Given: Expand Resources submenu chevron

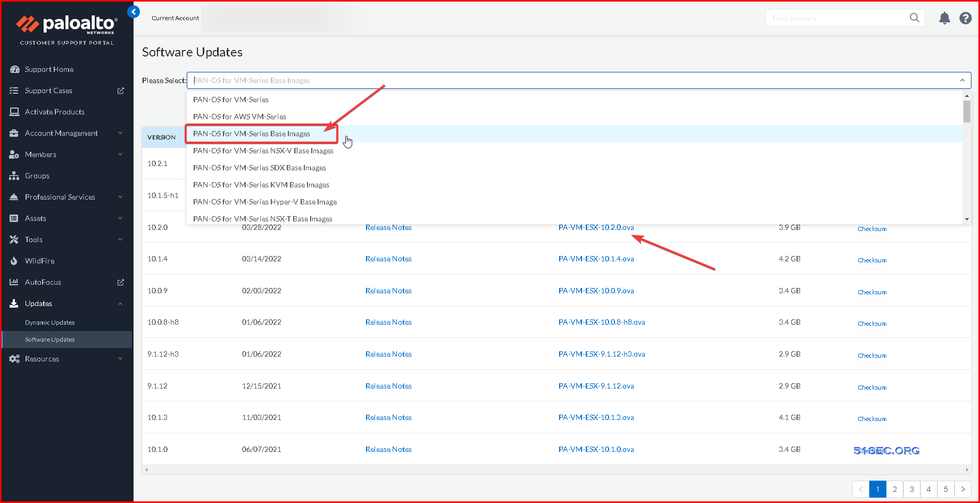Looking at the screenshot, I should [x=120, y=359].
